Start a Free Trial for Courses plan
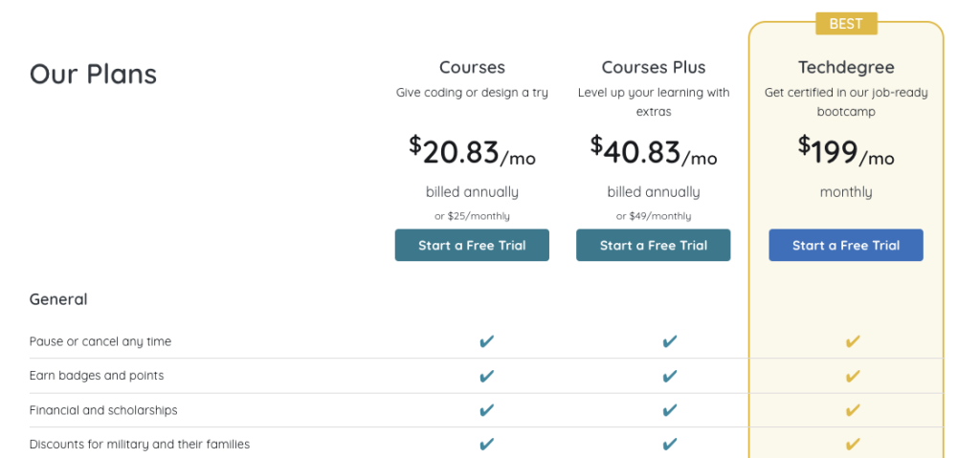Image resolution: width=980 pixels, height=458 pixels. click(x=472, y=245)
